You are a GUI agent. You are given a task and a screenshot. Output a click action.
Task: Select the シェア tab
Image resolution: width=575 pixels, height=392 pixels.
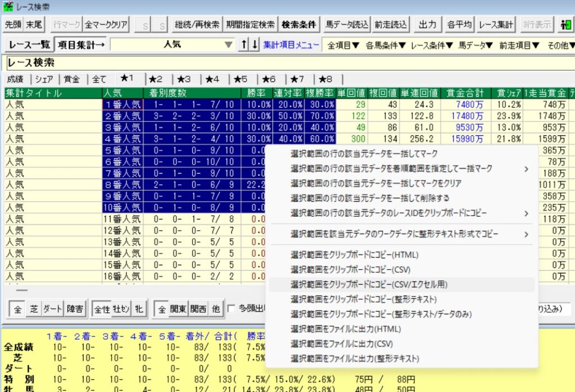(44, 79)
